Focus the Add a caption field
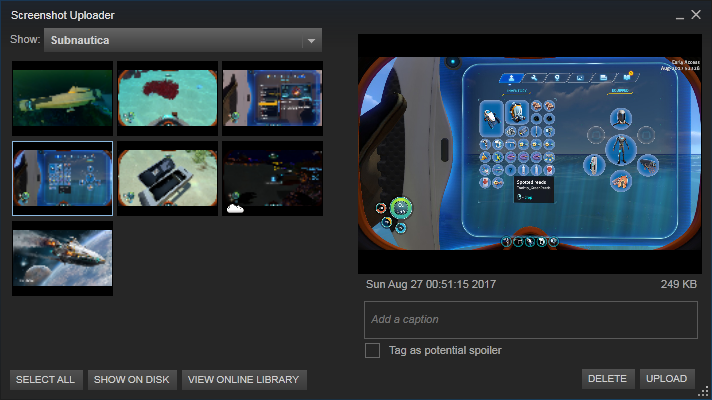Screen dimensions: 712x400 pos(531,320)
